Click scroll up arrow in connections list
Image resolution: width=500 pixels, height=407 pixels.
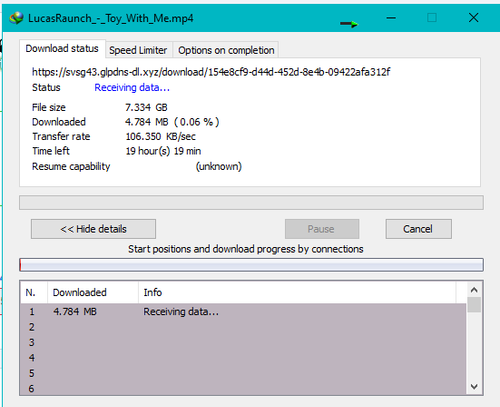tap(474, 290)
